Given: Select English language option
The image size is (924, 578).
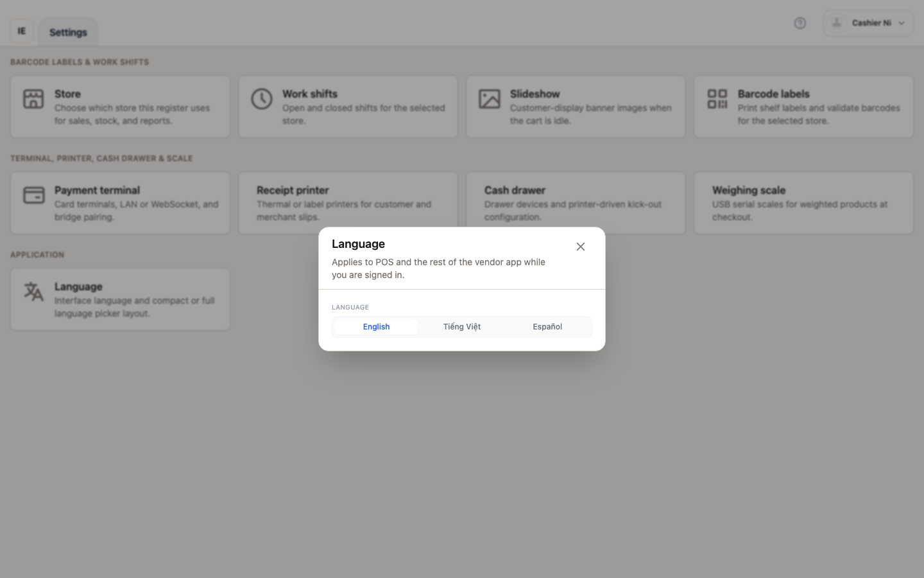Looking at the screenshot, I should click(x=376, y=327).
